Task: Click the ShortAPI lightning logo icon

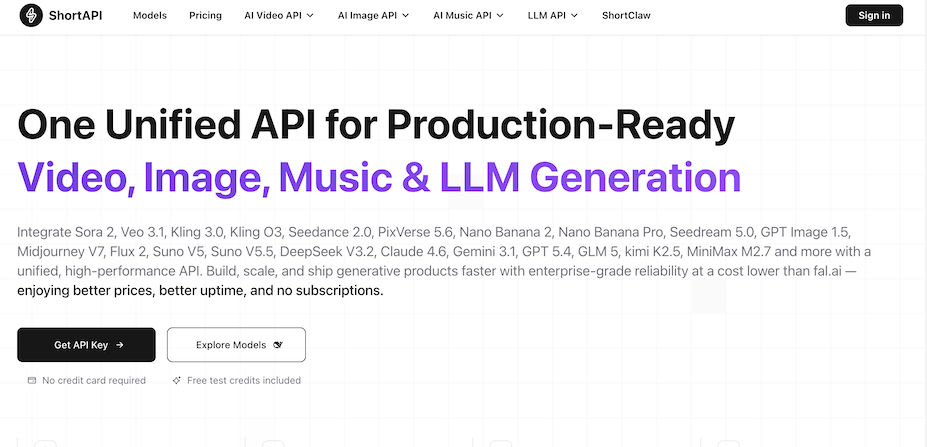Action: pos(31,15)
